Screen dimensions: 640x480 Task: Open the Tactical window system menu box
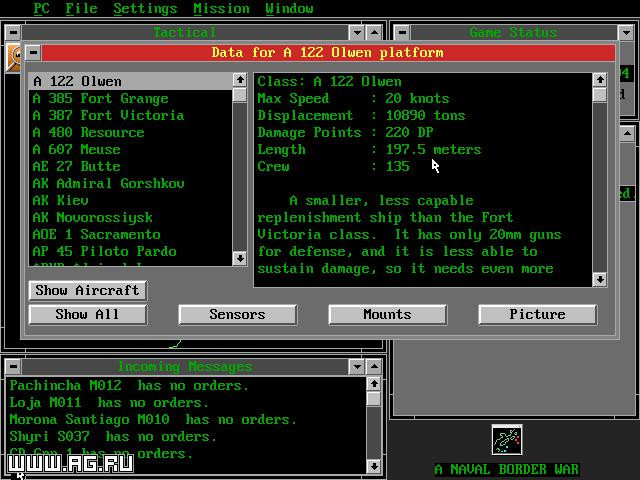coord(13,32)
